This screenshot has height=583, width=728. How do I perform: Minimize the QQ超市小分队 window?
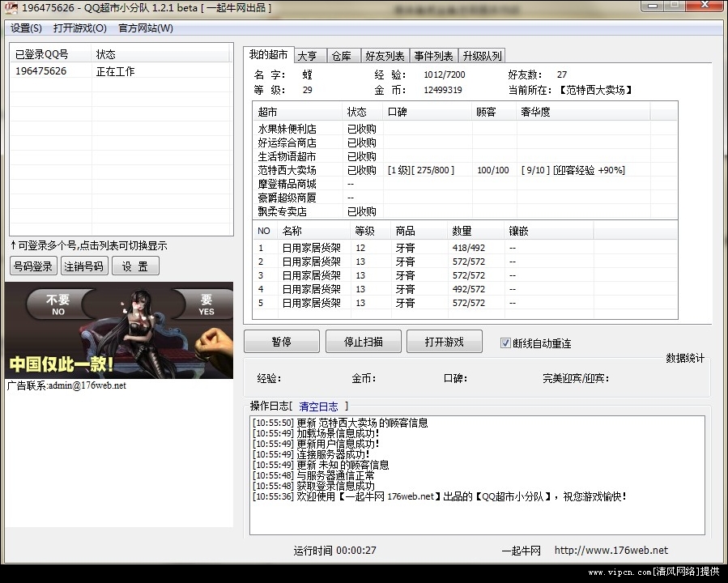click(x=653, y=6)
